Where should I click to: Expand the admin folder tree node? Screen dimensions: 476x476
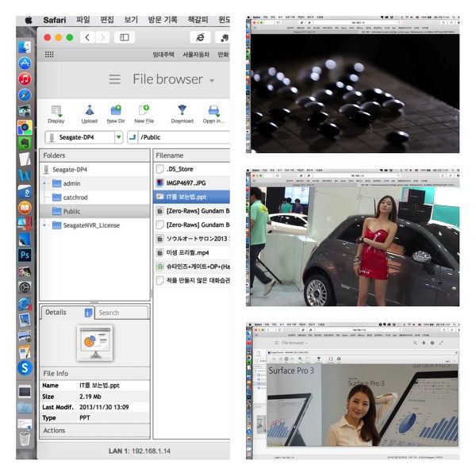(44, 183)
